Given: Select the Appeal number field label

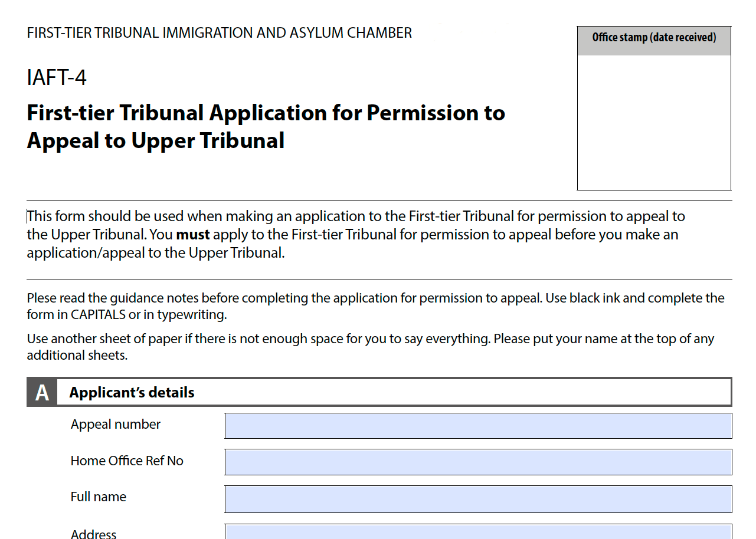Looking at the screenshot, I should click(x=115, y=424).
